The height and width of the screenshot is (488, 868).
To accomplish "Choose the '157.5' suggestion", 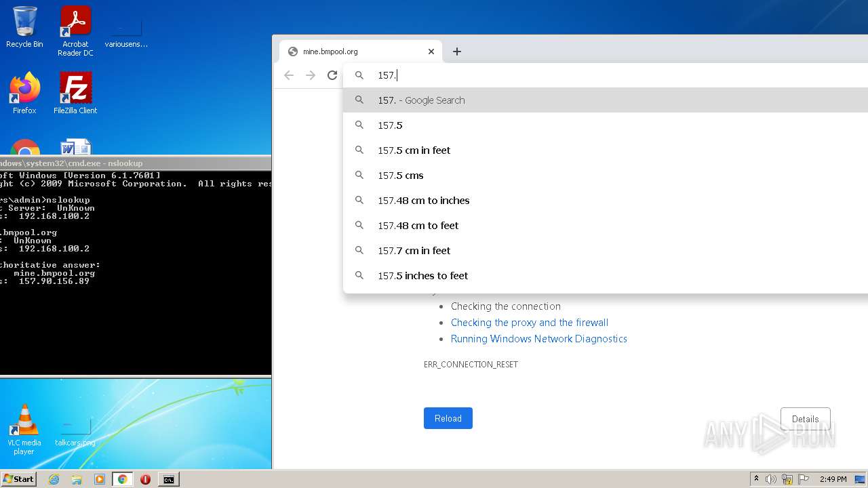I will coord(606,125).
